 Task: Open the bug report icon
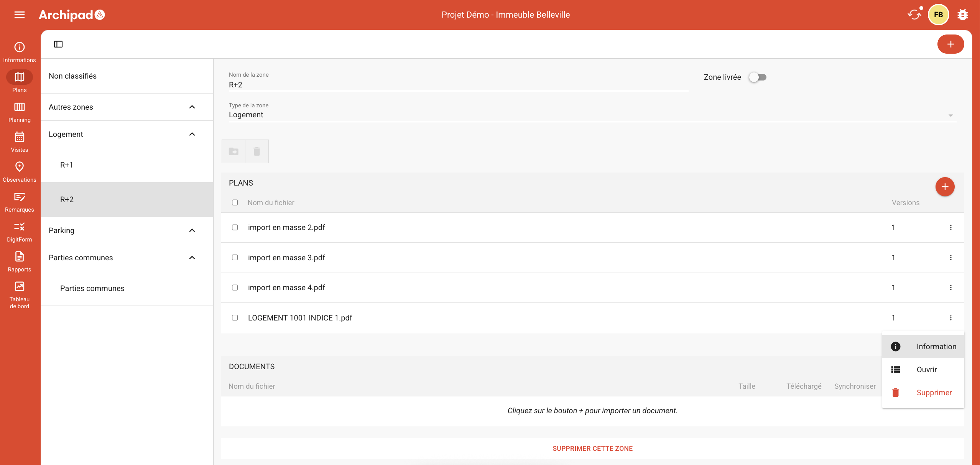pyautogui.click(x=962, y=15)
